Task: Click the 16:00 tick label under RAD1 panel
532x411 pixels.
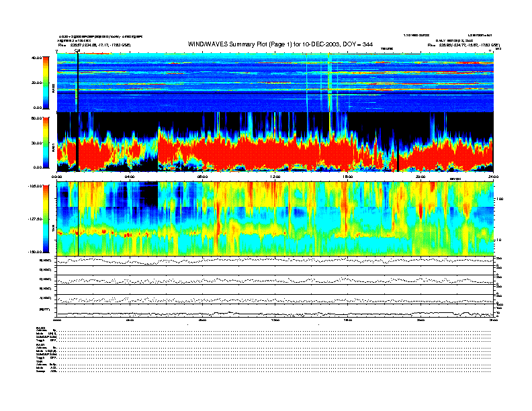Action: (x=348, y=177)
